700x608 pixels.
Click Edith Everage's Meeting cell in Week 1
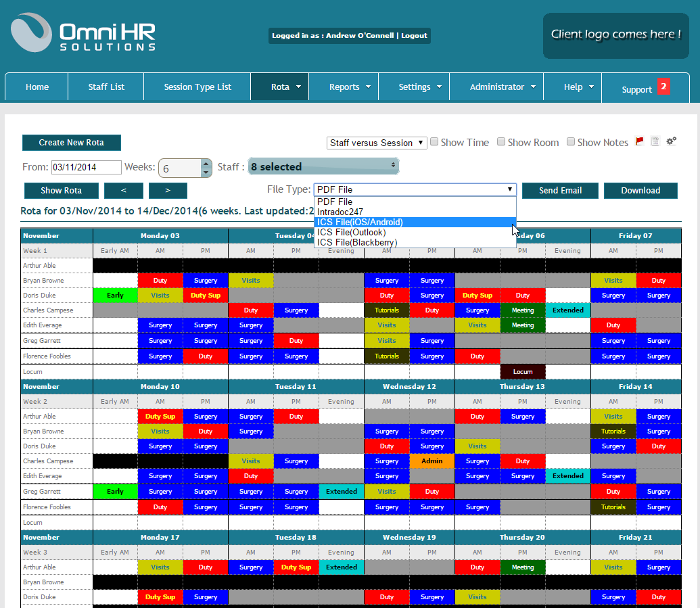(522, 325)
